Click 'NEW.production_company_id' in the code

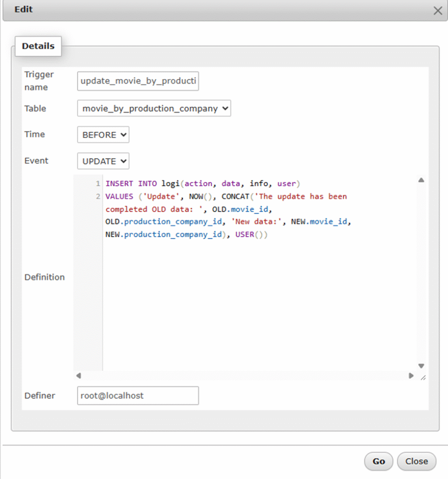164,235
